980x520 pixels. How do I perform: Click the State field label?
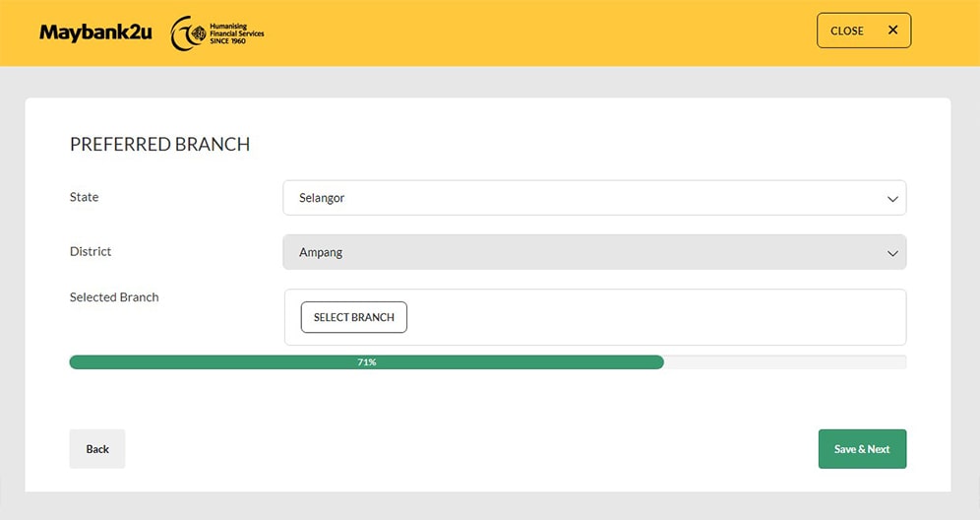[x=84, y=197]
